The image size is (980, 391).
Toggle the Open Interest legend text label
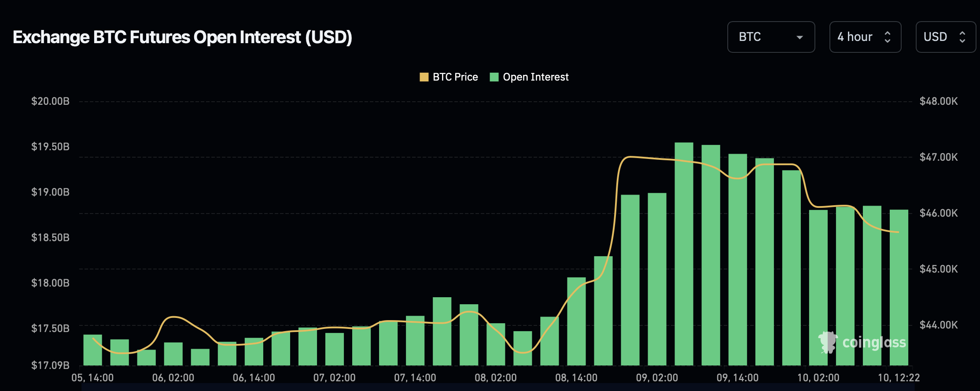(x=536, y=77)
